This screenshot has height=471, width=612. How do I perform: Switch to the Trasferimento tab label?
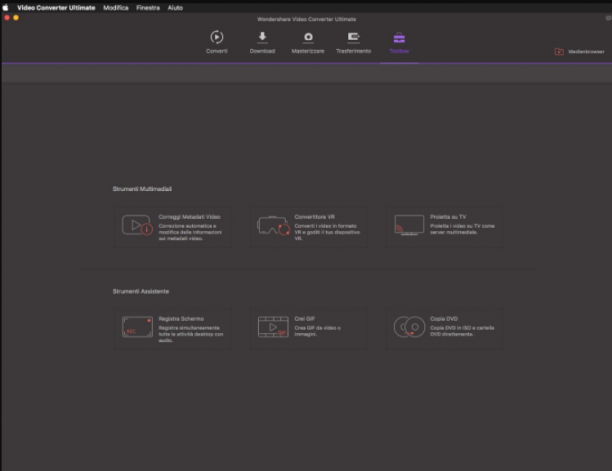pyautogui.click(x=353, y=51)
